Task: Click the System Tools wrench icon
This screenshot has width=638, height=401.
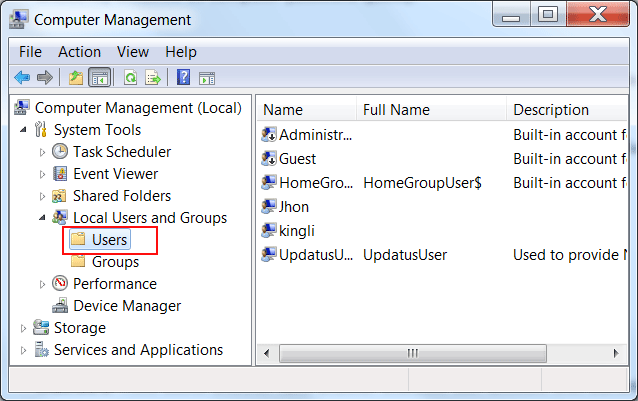Action: (41, 130)
